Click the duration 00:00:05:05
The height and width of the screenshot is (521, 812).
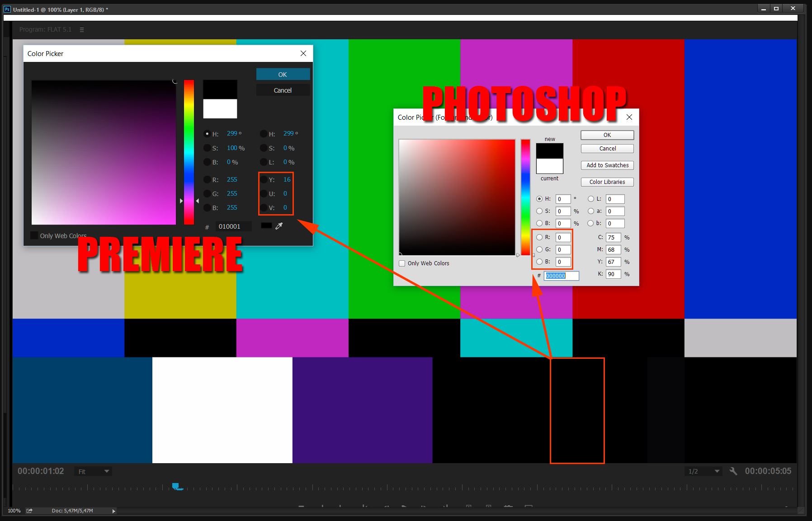[x=768, y=471]
